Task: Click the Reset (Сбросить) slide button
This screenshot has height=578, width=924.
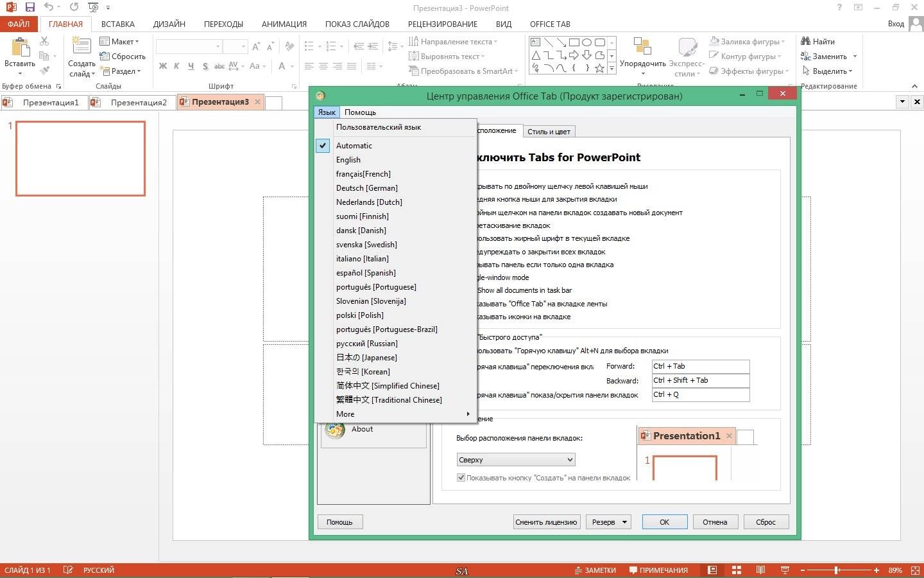Action: pos(123,57)
